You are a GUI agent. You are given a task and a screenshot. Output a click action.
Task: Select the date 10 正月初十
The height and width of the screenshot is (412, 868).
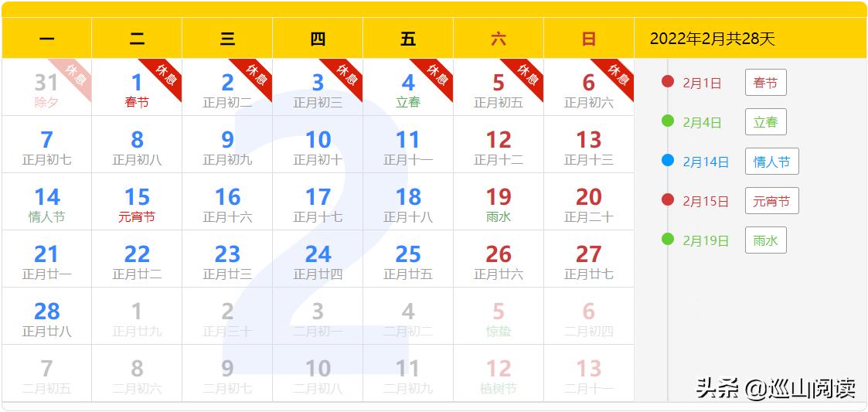click(x=318, y=145)
